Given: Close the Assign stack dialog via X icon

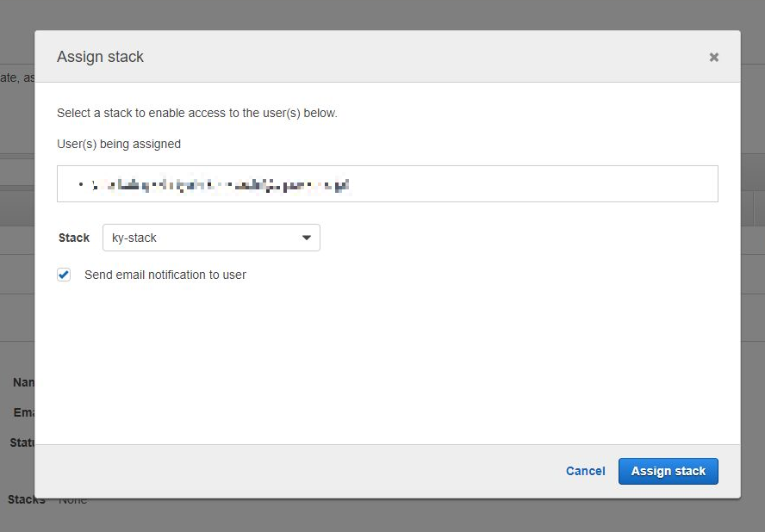Looking at the screenshot, I should 713,57.
